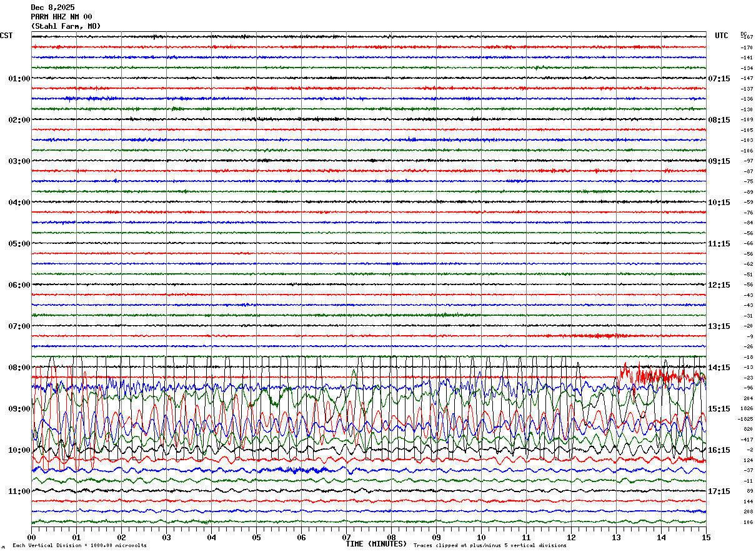Click the DC offset value "-417"
This screenshot has width=756, height=554.
click(x=747, y=440)
